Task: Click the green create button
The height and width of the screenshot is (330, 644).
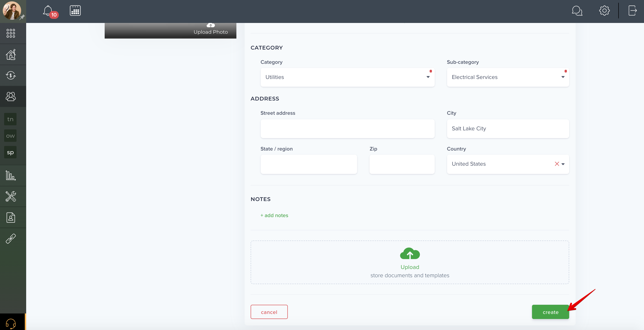Action: 551,312
